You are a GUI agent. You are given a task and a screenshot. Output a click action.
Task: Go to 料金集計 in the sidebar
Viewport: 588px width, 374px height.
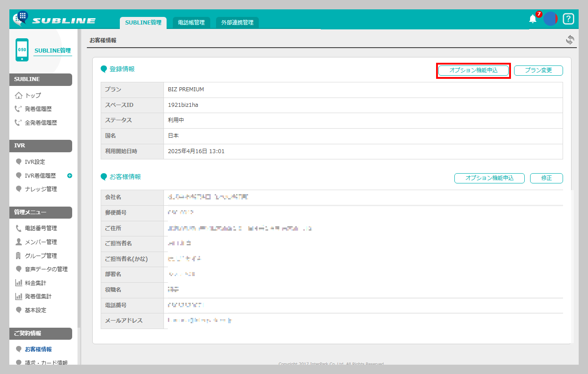click(x=36, y=283)
